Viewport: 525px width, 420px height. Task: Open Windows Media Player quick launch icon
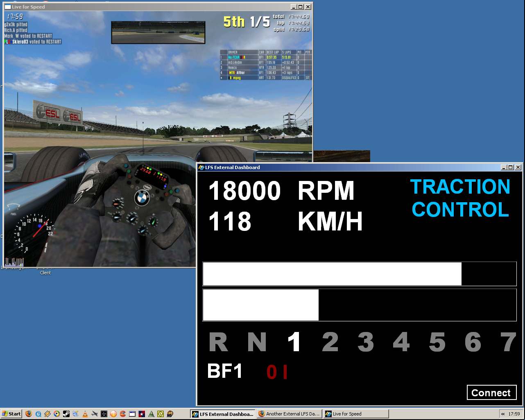tap(57, 414)
